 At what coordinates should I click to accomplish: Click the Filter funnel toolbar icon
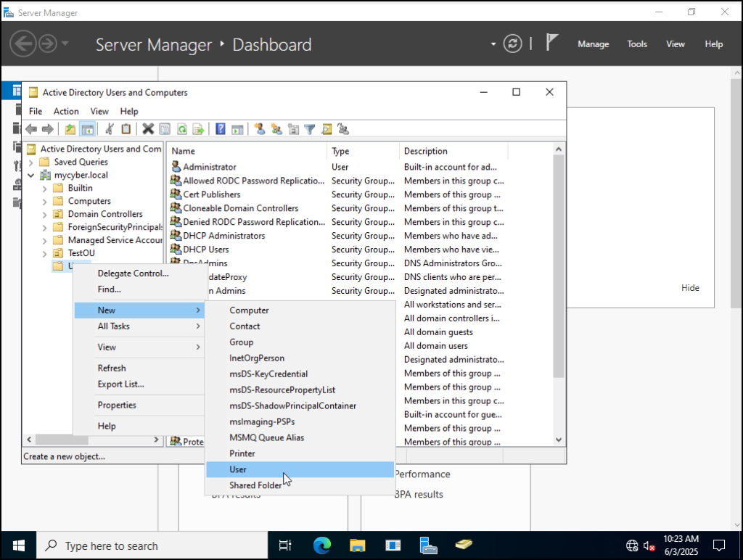(309, 129)
